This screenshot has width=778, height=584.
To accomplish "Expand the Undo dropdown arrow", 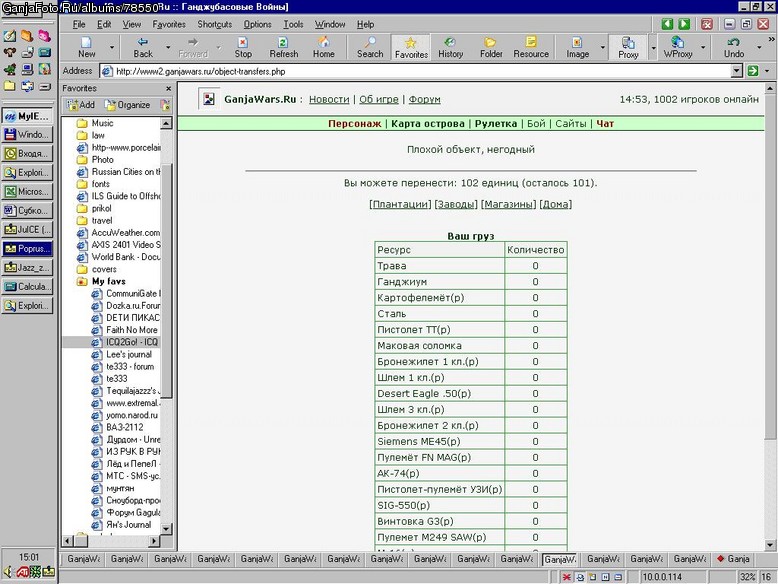I will click(759, 48).
